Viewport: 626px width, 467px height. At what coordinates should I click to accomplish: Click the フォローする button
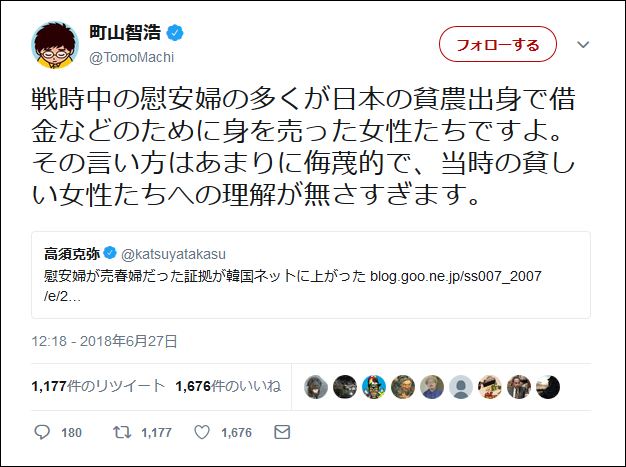pyautogui.click(x=498, y=44)
